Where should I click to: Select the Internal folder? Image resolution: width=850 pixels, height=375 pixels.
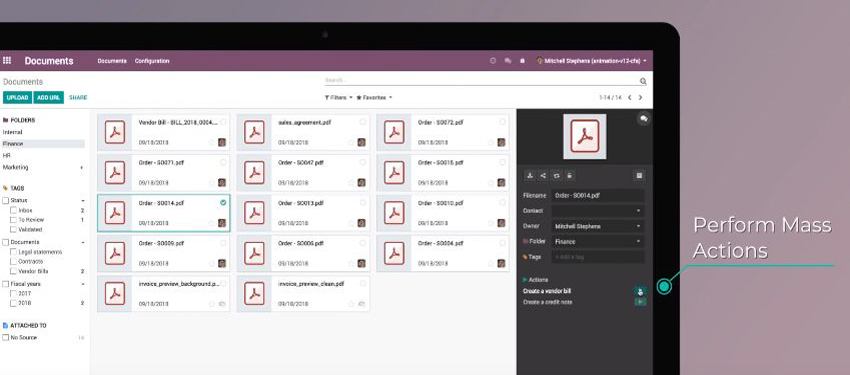(12, 132)
